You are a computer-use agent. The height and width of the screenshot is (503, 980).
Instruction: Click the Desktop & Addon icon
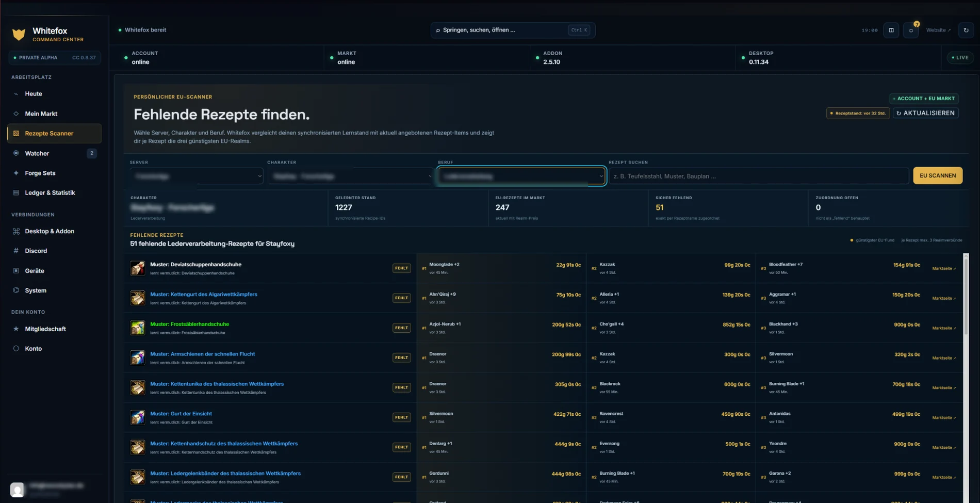pyautogui.click(x=16, y=231)
